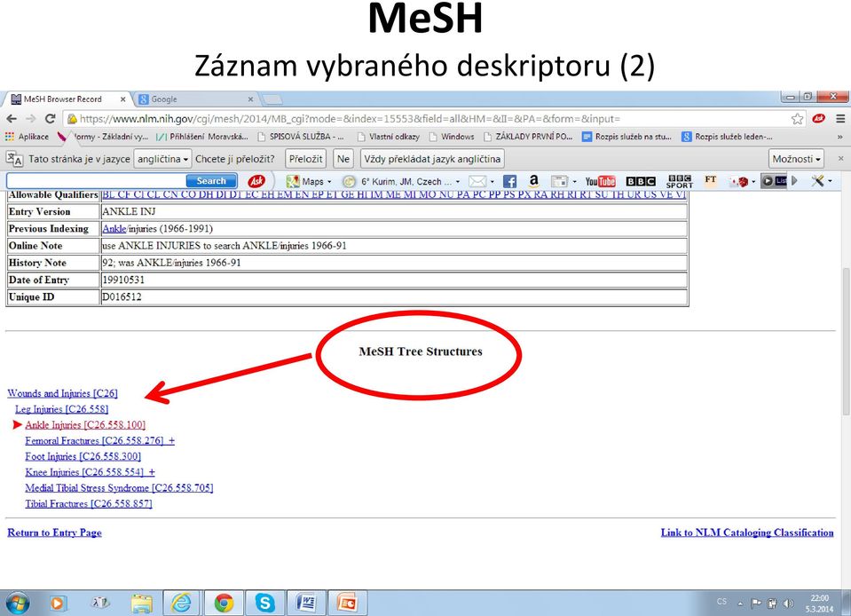Screen dimensions: 851x616
Task: Open Rozpis služeb leden bookmark
Action: (728, 136)
